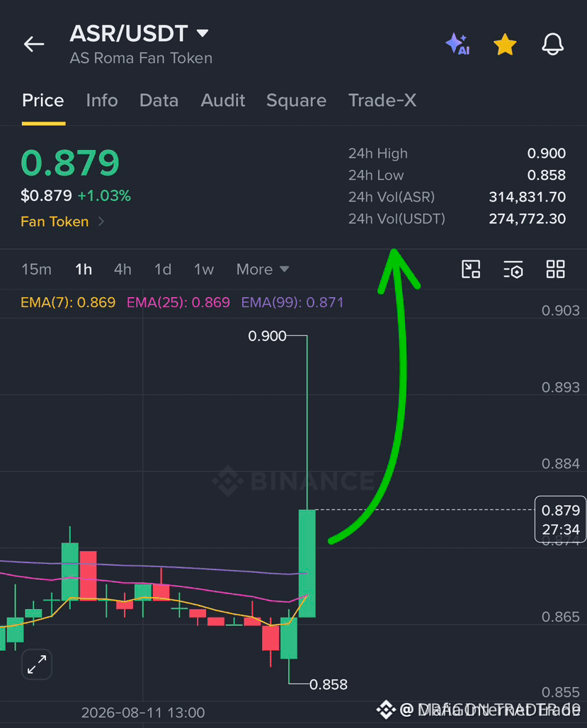Click the 0.893 price axis label
This screenshot has width=587, height=728.
tap(561, 387)
